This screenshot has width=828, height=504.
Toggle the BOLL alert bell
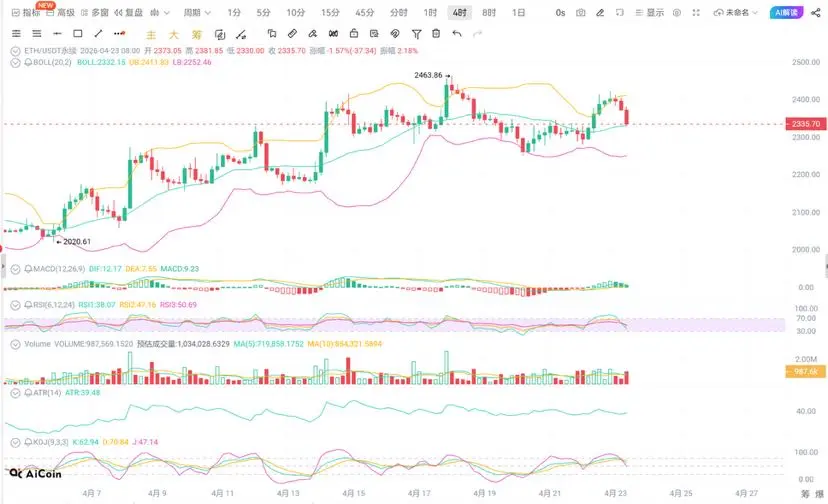28,62
